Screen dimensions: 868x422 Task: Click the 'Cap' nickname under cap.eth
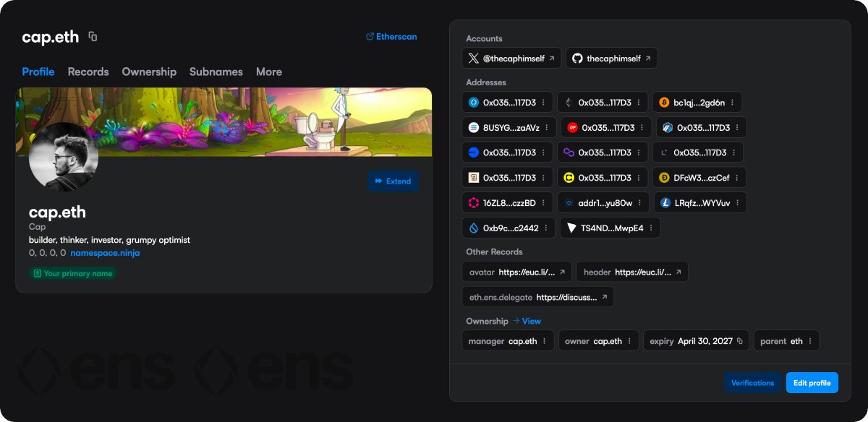pos(37,227)
